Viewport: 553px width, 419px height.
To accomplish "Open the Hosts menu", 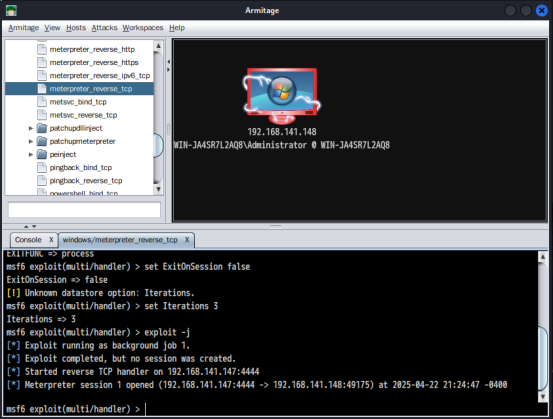I will 76,28.
